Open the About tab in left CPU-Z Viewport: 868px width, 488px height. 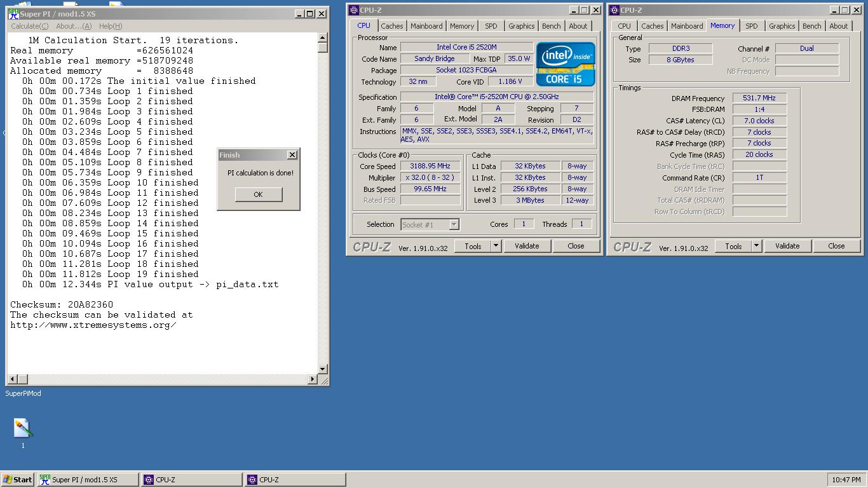pyautogui.click(x=578, y=26)
